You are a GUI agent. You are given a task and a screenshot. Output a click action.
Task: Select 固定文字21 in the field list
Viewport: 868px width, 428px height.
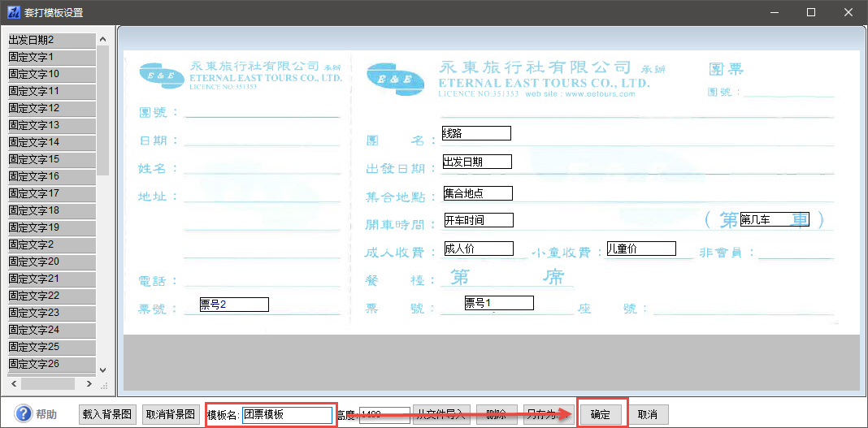point(51,279)
